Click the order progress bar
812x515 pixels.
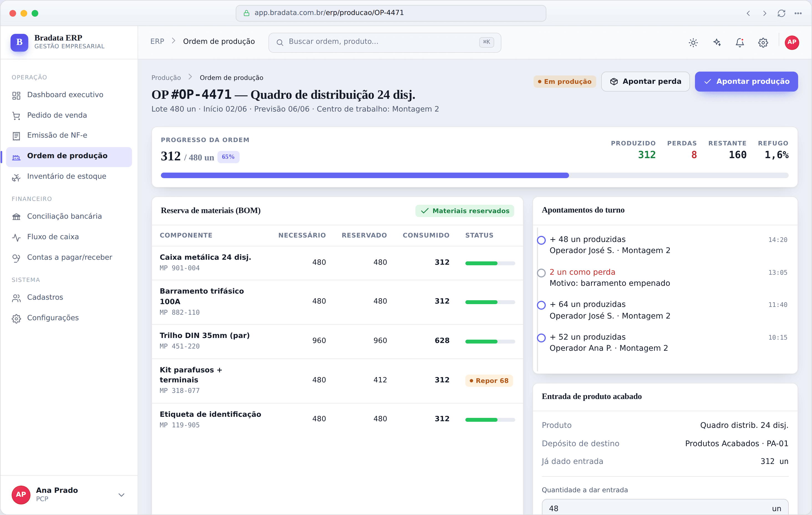[x=474, y=175]
